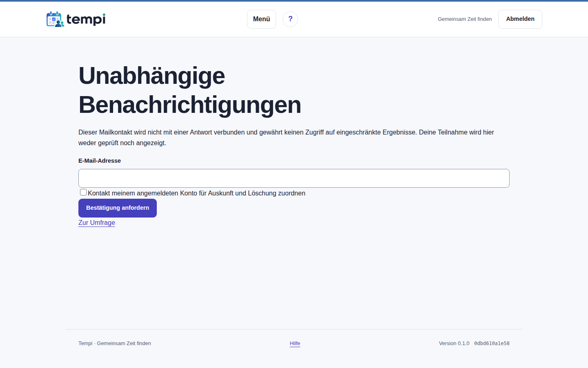Open the Menü dropdown
The height and width of the screenshot is (368, 588).
click(x=261, y=19)
